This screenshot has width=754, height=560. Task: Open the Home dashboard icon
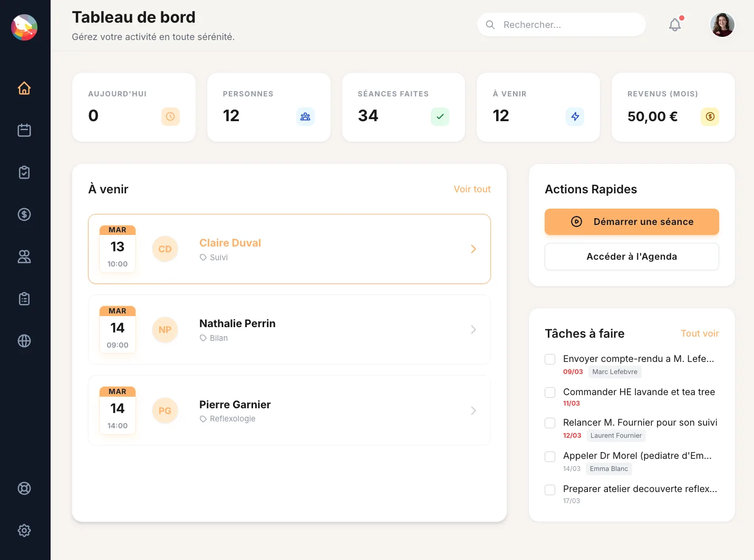tap(24, 88)
